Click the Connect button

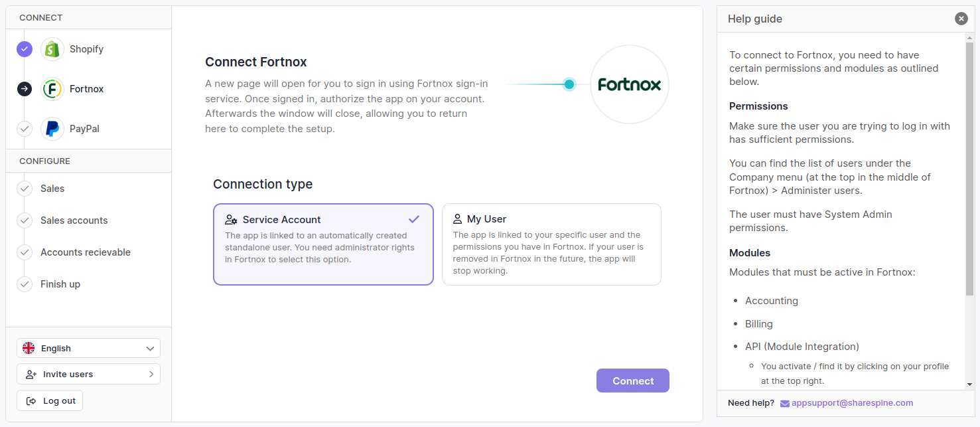[x=633, y=381]
